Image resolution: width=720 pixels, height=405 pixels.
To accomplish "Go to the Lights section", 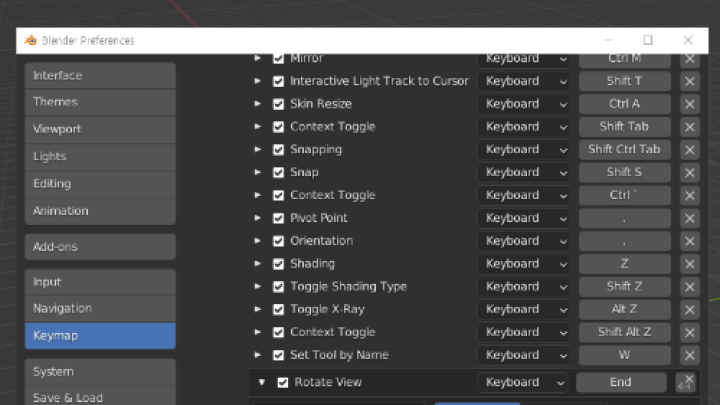I will pos(100,156).
